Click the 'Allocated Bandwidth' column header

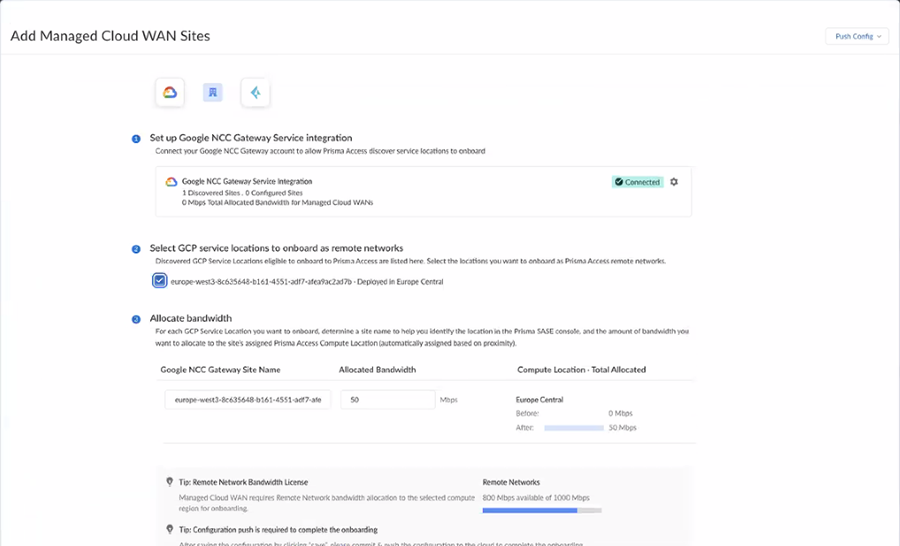click(377, 370)
